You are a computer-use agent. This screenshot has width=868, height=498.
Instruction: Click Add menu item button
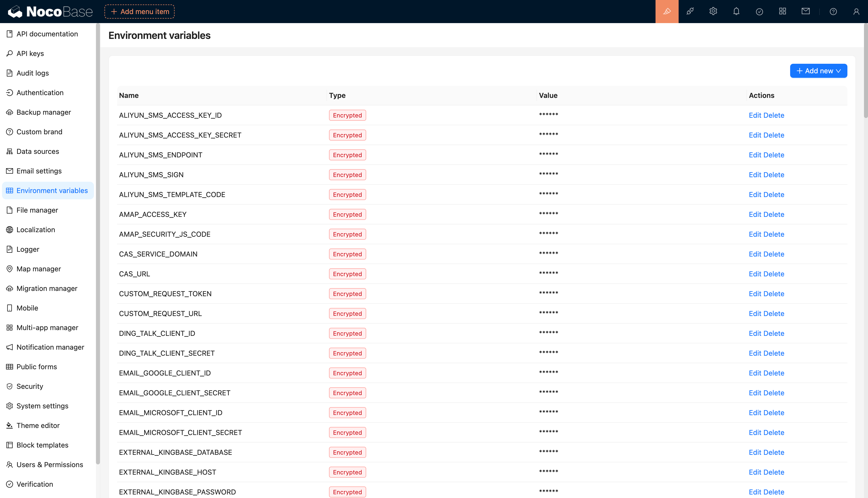coord(139,12)
